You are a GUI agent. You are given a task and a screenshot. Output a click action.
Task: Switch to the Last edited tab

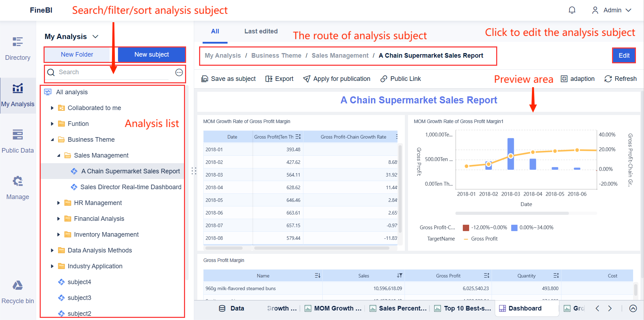(261, 31)
